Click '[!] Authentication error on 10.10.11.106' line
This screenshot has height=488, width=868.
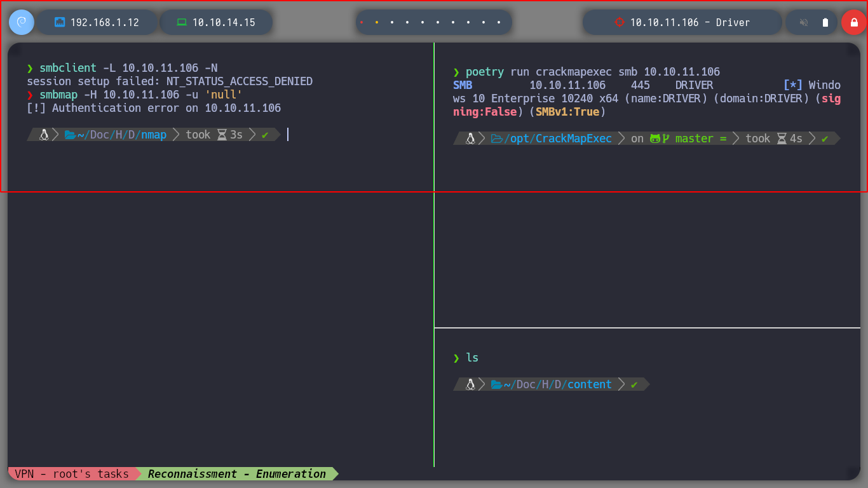coord(154,108)
